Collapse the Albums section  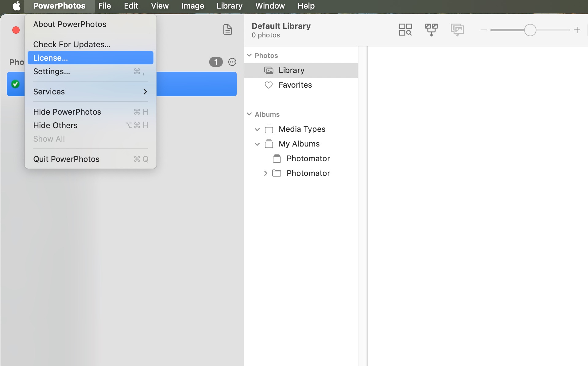249,114
